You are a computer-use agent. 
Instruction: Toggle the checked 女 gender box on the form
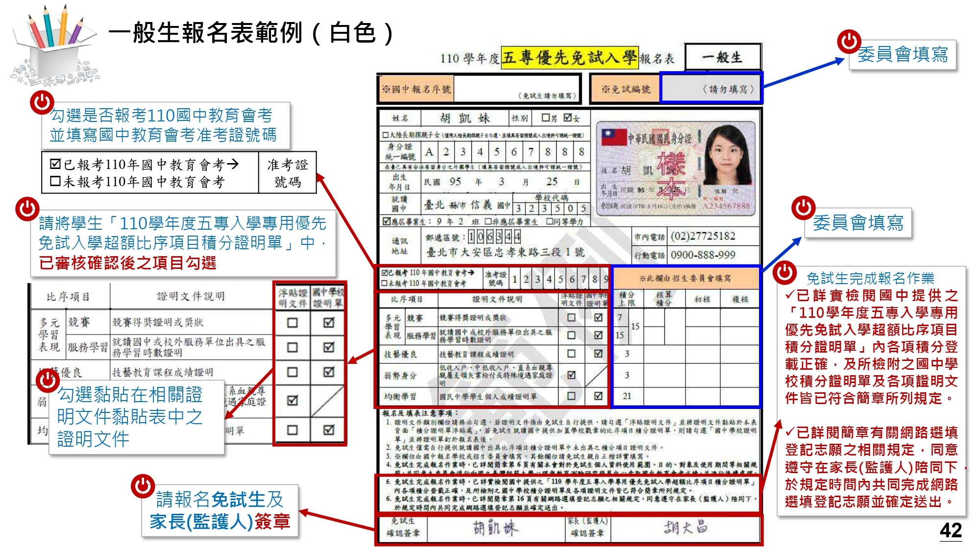[x=567, y=118]
